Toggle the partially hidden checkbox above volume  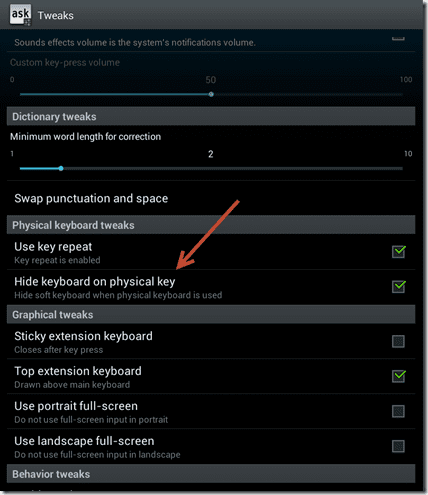point(398,38)
